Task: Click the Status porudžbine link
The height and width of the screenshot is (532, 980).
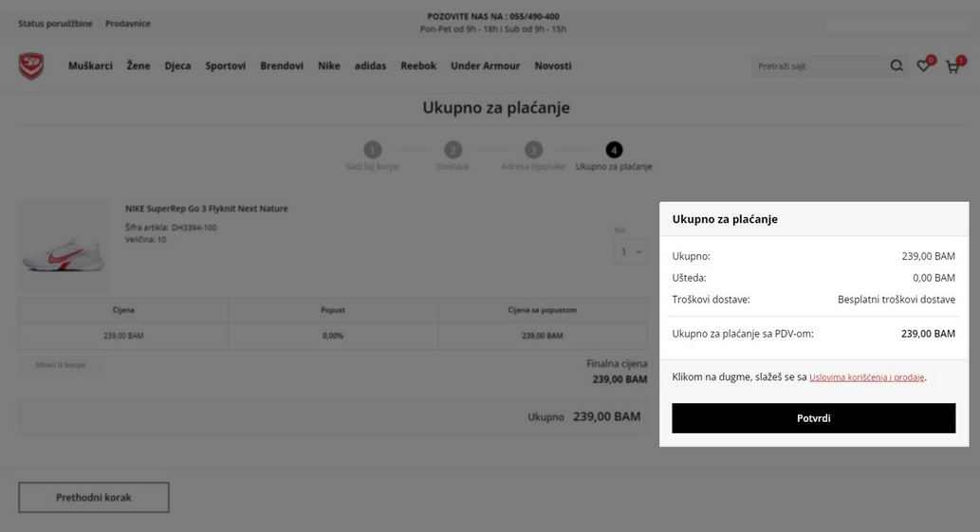Action: pyautogui.click(x=55, y=24)
